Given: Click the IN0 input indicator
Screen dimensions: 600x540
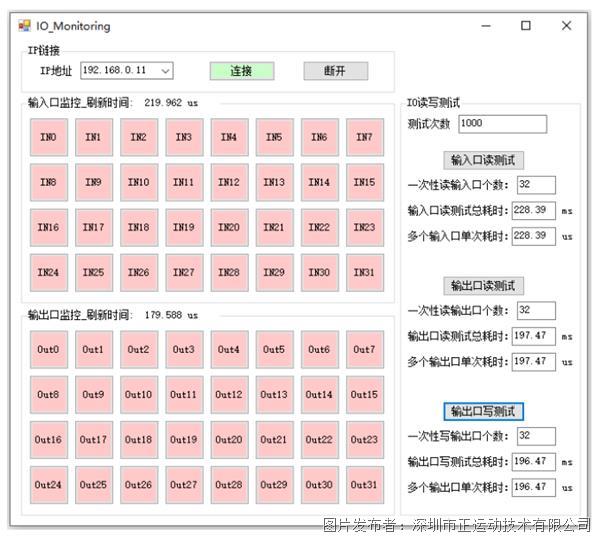Looking at the screenshot, I should coord(49,137).
